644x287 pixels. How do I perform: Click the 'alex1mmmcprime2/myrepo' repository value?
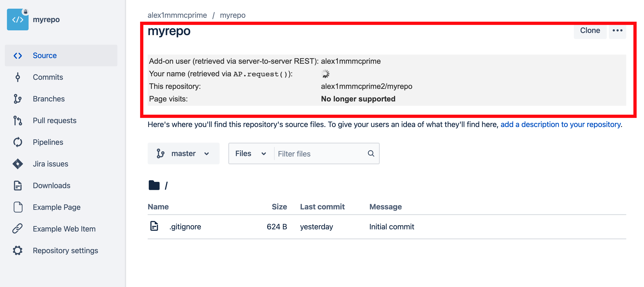[x=367, y=86]
